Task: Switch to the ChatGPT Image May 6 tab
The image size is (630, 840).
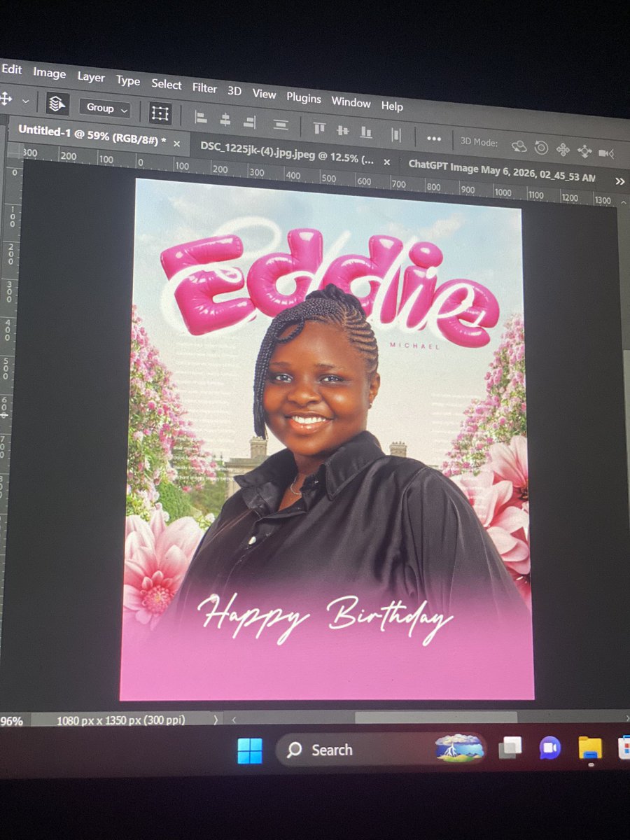Action: pyautogui.click(x=502, y=171)
